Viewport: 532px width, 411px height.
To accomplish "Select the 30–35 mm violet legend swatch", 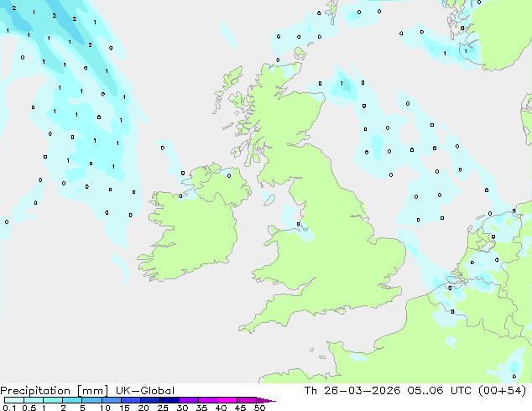I will 189,400.
